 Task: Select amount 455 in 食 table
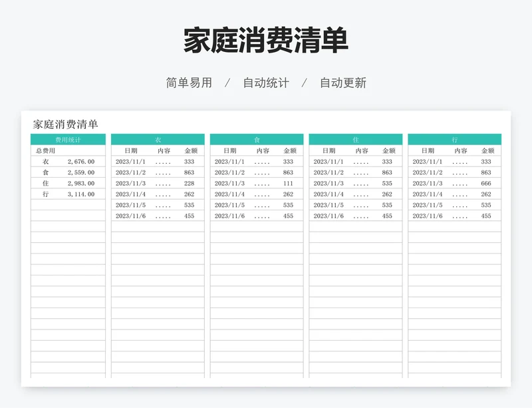tap(288, 216)
